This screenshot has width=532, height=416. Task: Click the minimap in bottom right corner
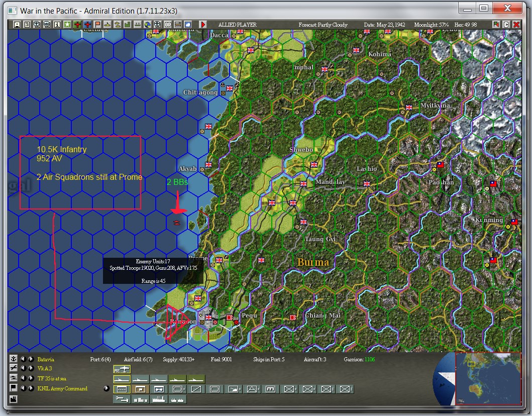tap(488, 378)
